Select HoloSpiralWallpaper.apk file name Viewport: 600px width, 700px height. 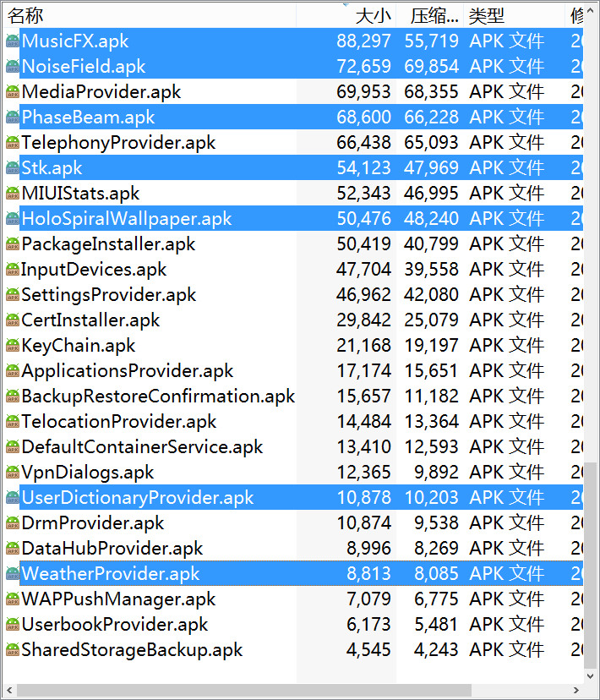[x=126, y=219]
